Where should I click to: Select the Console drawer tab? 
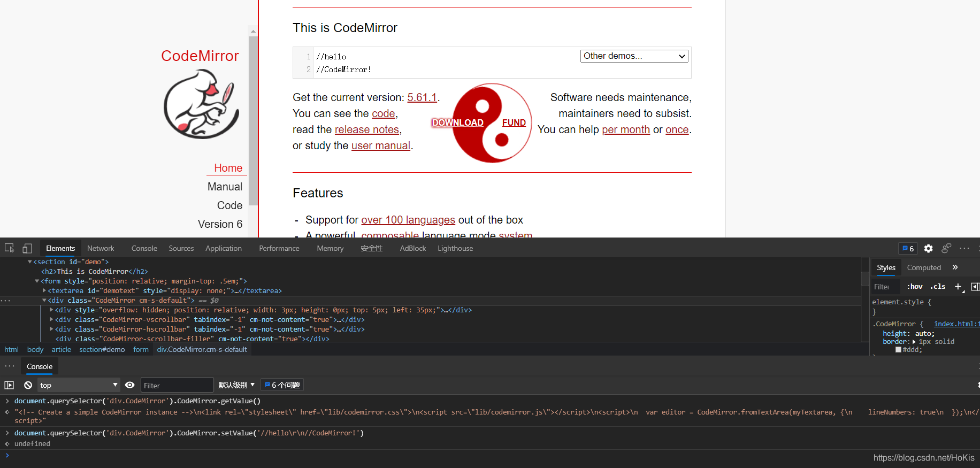click(x=40, y=366)
